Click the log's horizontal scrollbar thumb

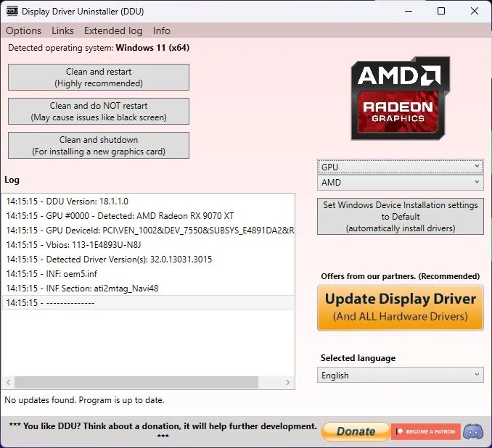pos(136,382)
